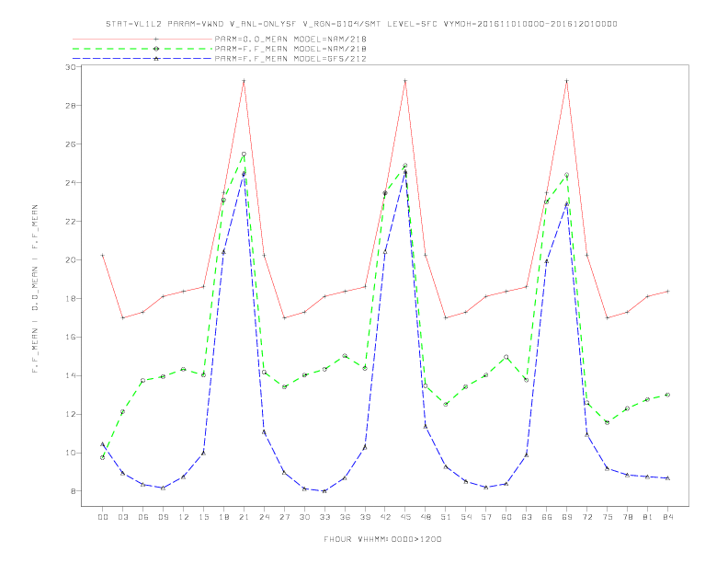This screenshot has height=563, width=728.
Task: Click y-axis tick label 8
Action: click(74, 491)
